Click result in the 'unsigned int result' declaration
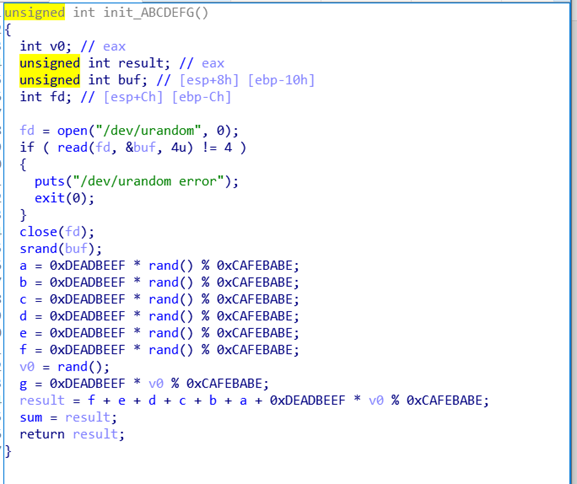 coord(140,63)
